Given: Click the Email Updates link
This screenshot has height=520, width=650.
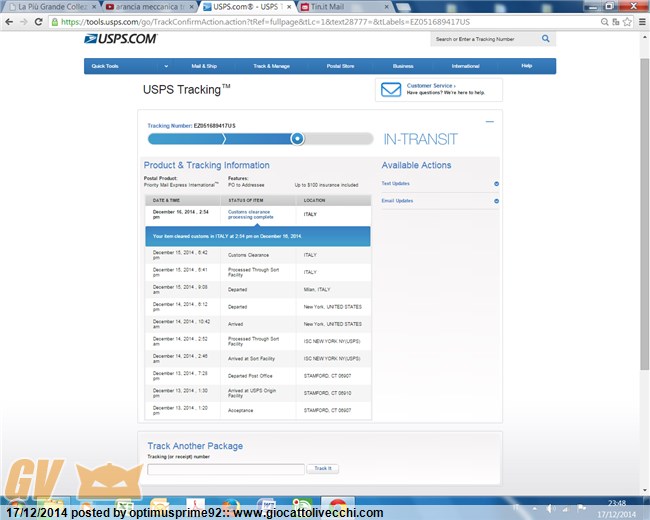Looking at the screenshot, I should pyautogui.click(x=397, y=201).
